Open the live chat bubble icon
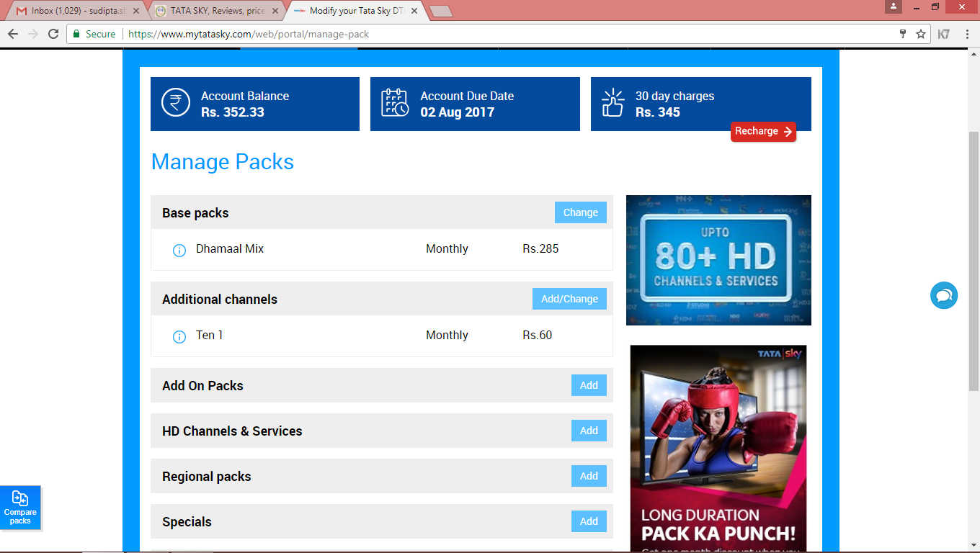This screenshot has width=980, height=553. tap(943, 295)
